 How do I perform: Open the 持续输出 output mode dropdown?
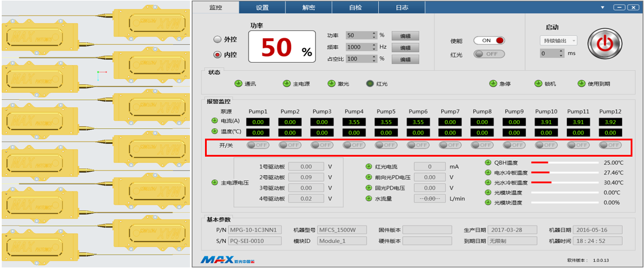coord(558,41)
